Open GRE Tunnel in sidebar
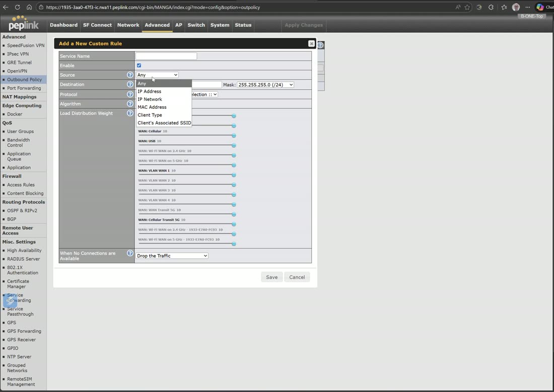This screenshot has height=392, width=554. (20, 62)
